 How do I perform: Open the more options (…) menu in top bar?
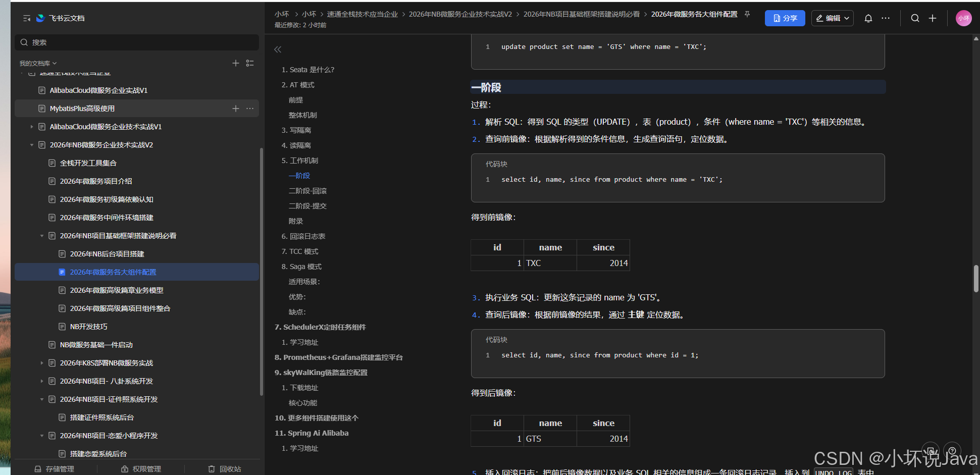point(886,18)
